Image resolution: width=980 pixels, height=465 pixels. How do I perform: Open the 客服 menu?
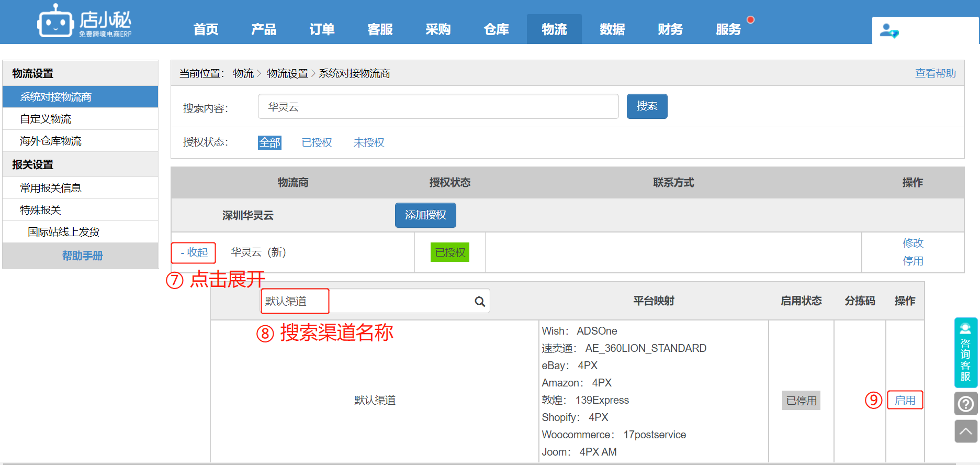point(380,29)
